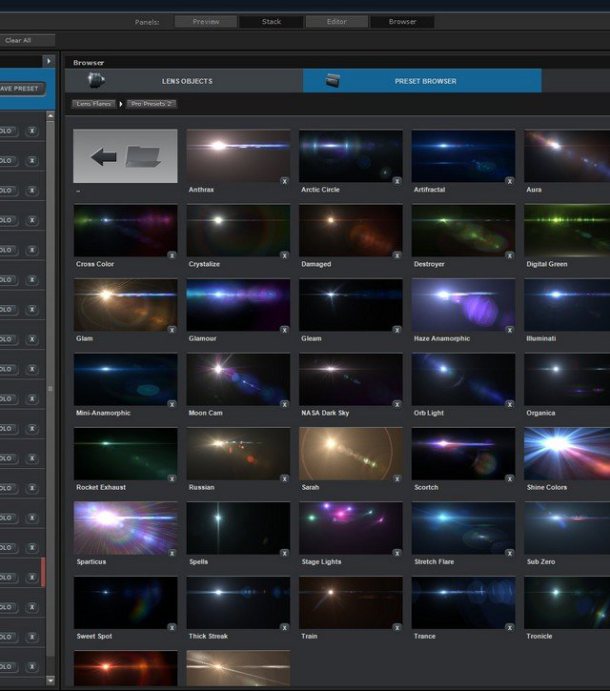The image size is (610, 691).
Task: Switch to the Preset Browser tab
Action: pyautogui.click(x=422, y=81)
